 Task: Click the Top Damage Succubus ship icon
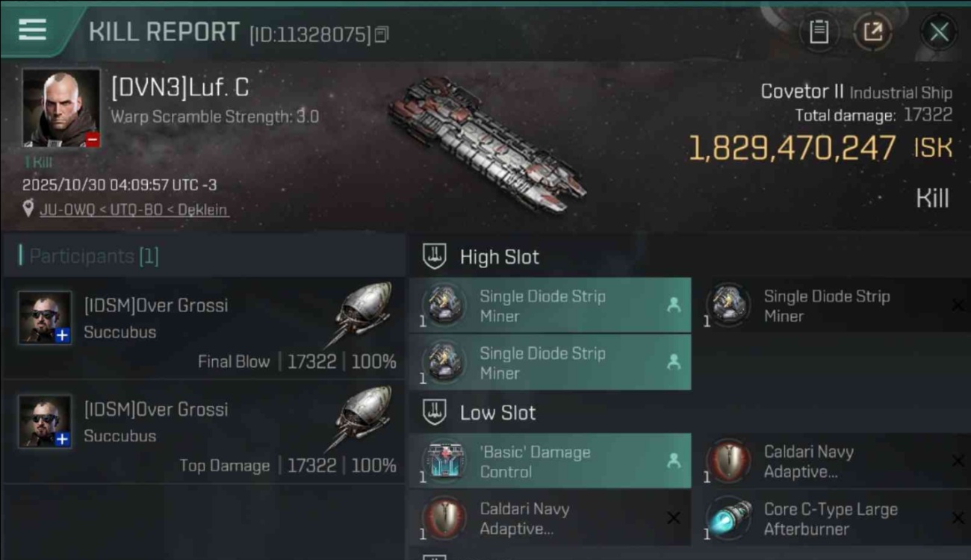coord(364,416)
